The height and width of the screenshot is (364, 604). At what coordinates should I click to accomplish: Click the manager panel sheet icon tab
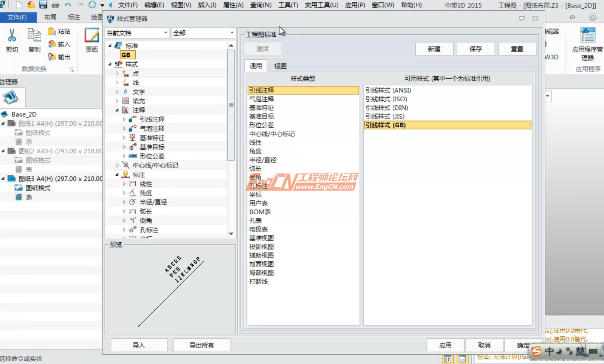pyautogui.click(x=11, y=98)
